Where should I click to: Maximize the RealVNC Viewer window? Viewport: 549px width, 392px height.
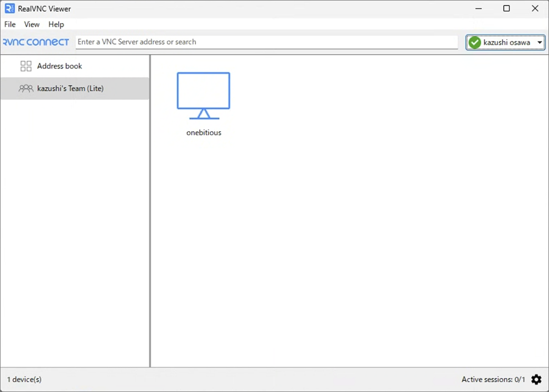click(506, 8)
